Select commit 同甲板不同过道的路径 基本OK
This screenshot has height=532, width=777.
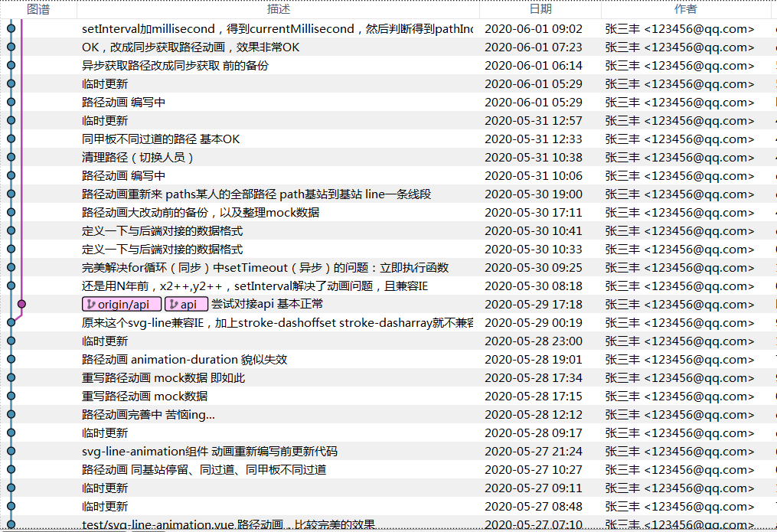coord(161,139)
